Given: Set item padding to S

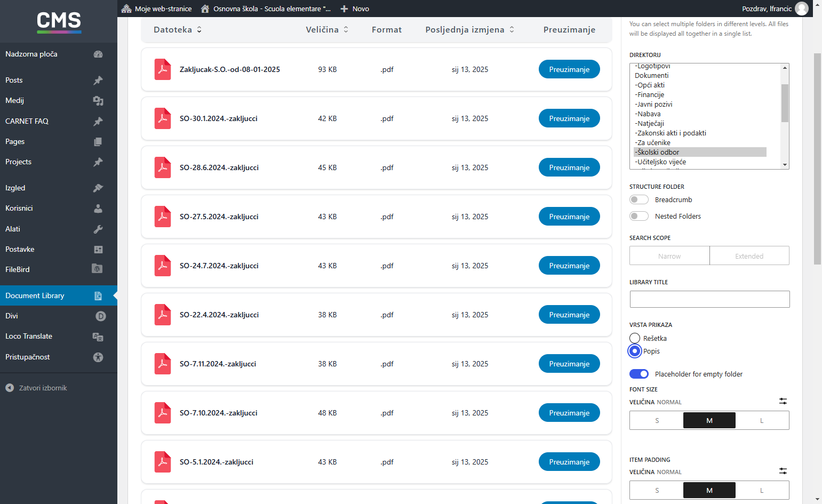Looking at the screenshot, I should [x=657, y=490].
